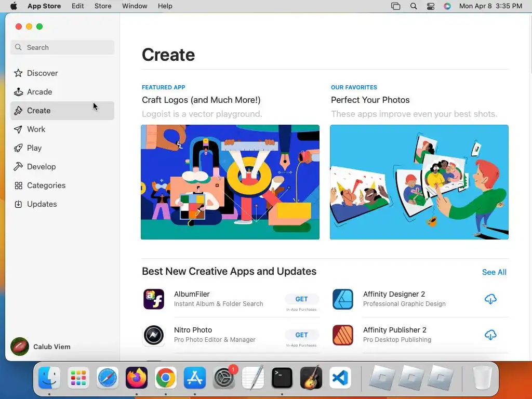Open the Window menu
This screenshot has height=399, width=532.
coord(135,6)
